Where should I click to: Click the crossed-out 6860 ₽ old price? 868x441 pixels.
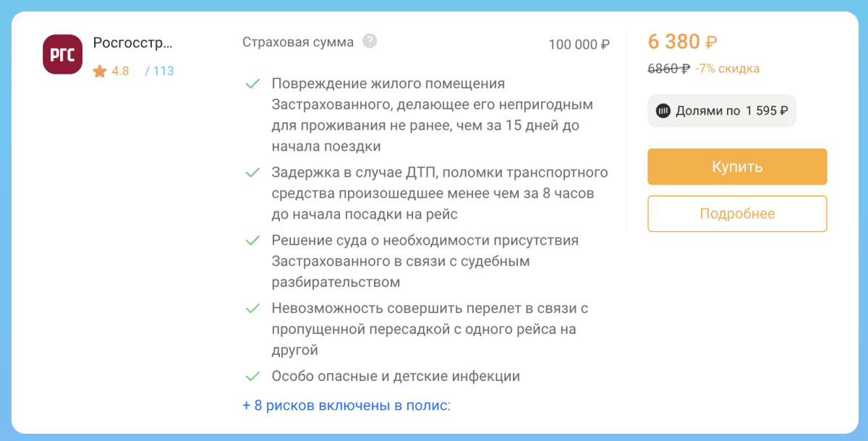tap(668, 69)
